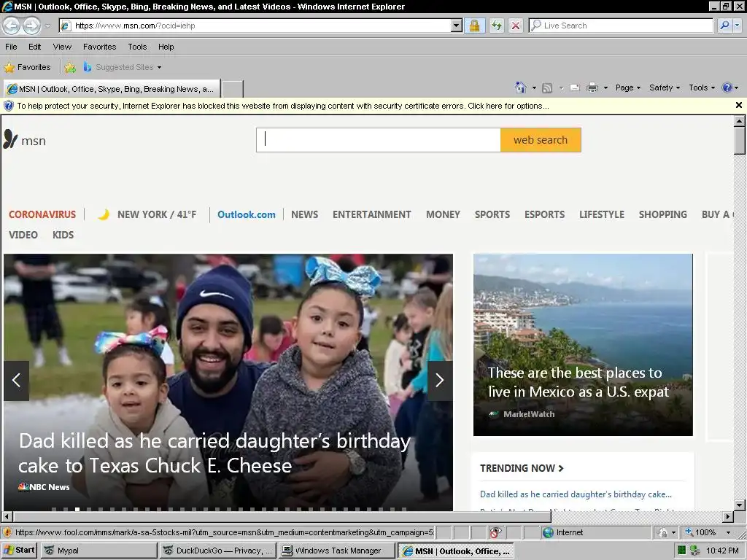
Task: Click trending link about Dad killed birthday cake
Action: pyautogui.click(x=576, y=494)
